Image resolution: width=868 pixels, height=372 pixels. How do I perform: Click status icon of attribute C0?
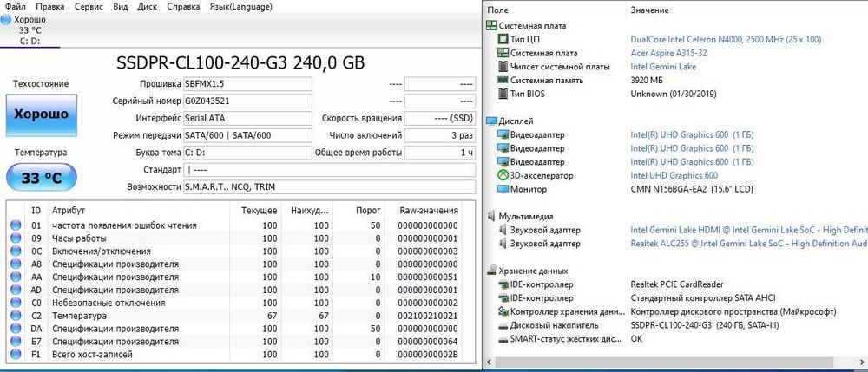[16, 303]
